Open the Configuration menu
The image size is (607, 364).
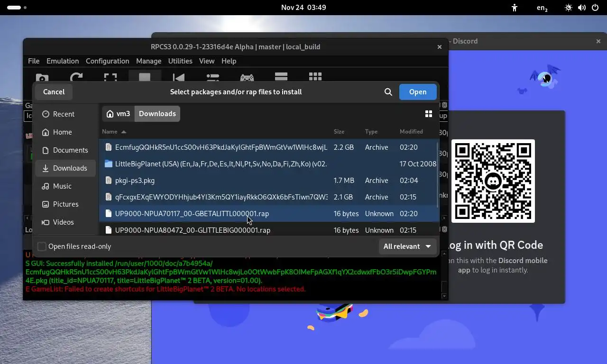coord(108,61)
